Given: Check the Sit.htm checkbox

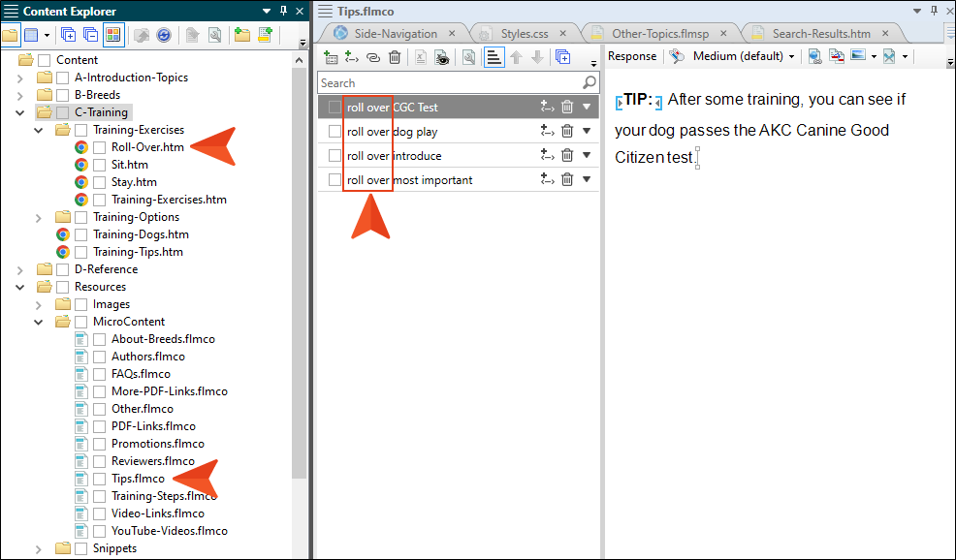Looking at the screenshot, I should click(x=99, y=165).
